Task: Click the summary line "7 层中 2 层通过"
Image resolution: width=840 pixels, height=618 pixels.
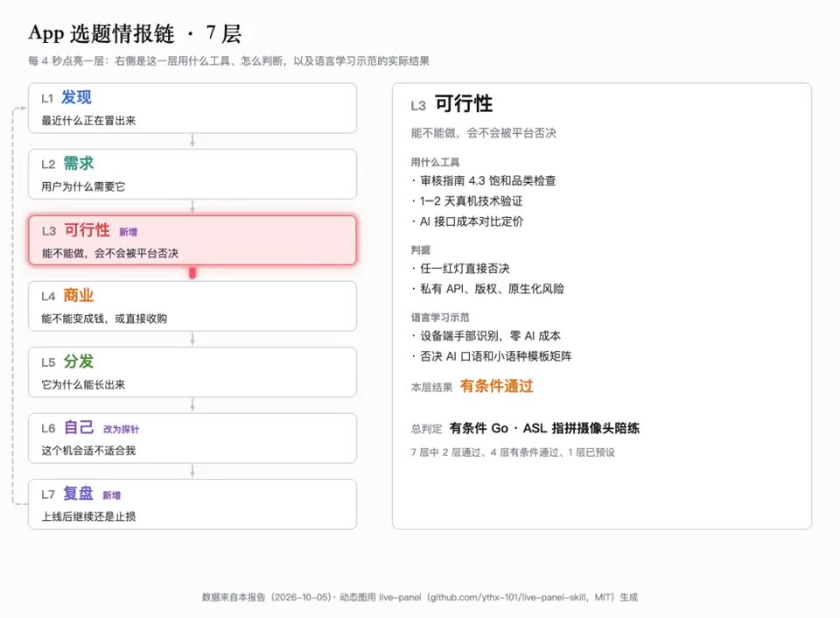Action: 446,453
